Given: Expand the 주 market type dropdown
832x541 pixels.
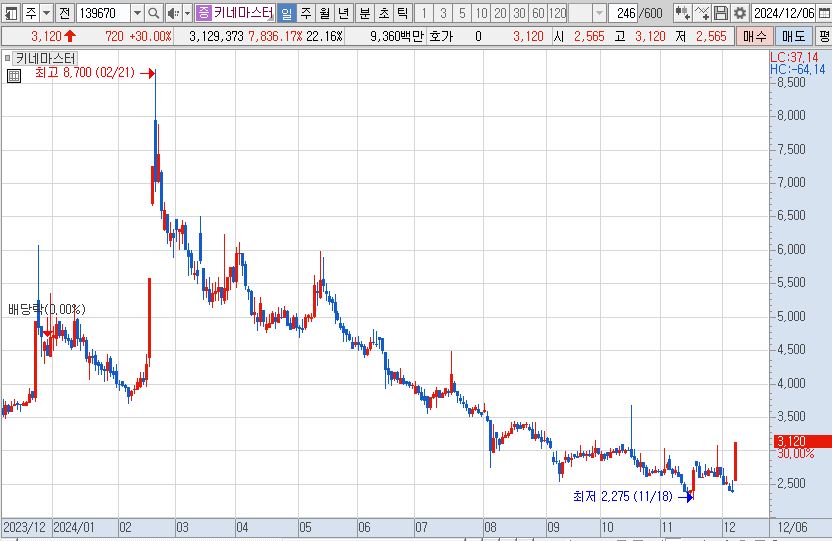Looking at the screenshot, I should [47, 13].
